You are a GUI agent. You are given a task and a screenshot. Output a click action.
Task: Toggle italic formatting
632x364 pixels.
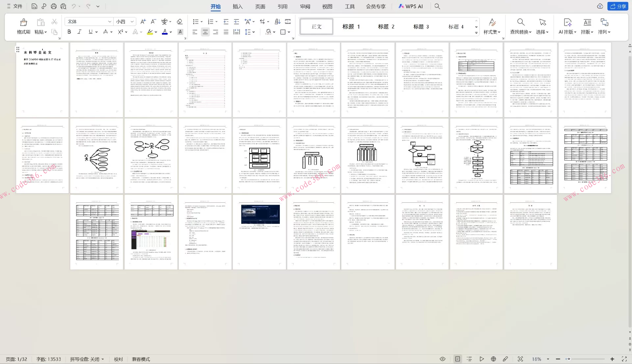(x=79, y=32)
